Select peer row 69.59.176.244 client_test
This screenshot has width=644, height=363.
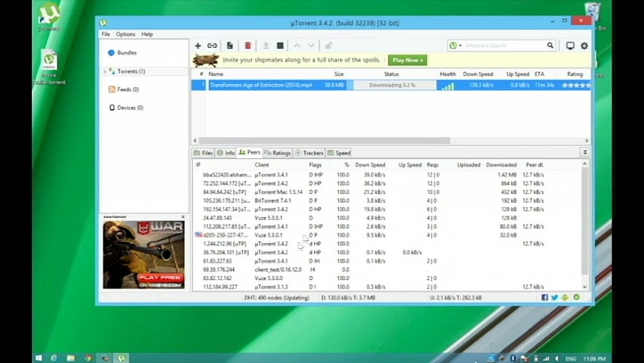click(387, 270)
